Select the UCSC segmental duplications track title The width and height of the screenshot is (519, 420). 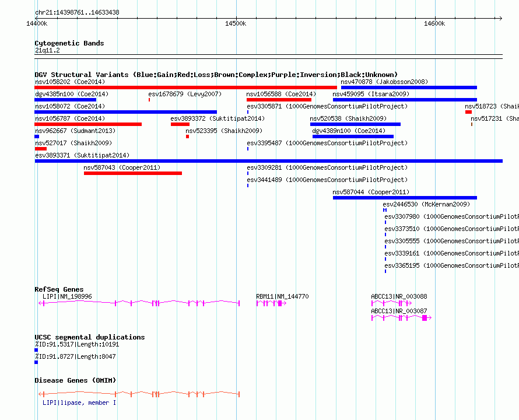pyautogui.click(x=90, y=337)
